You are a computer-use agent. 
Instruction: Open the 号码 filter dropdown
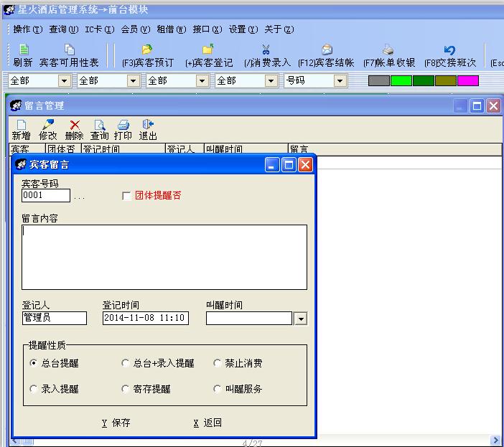coord(340,80)
